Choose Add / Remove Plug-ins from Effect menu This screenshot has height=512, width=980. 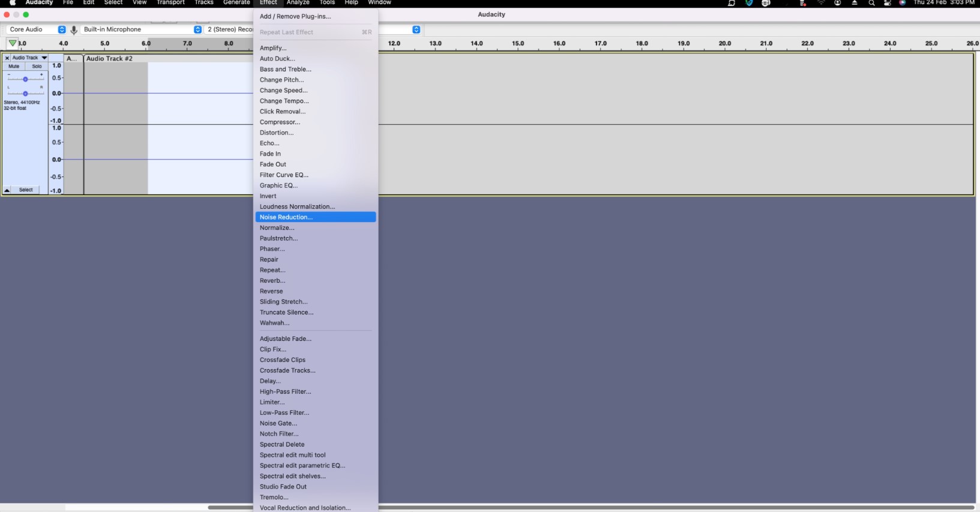click(x=316, y=16)
